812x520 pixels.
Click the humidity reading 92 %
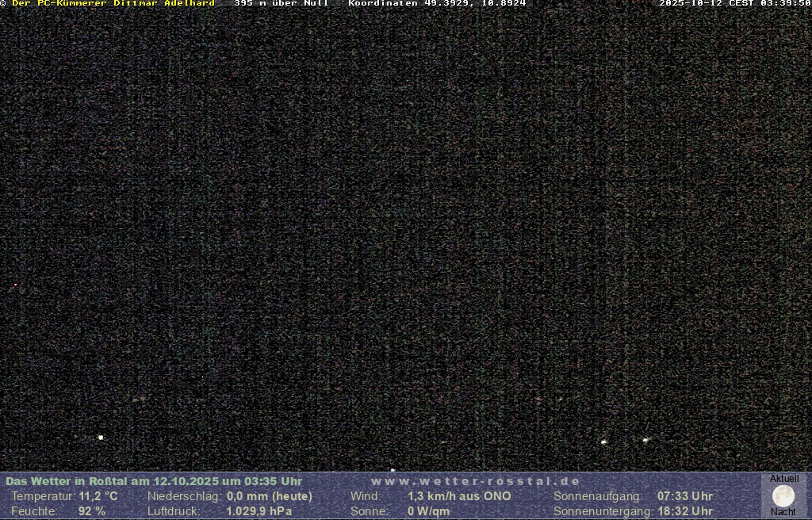tap(92, 511)
